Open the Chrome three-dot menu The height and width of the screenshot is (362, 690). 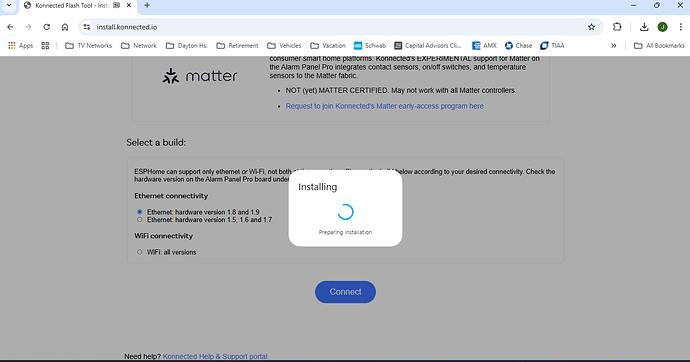pyautogui.click(x=680, y=27)
